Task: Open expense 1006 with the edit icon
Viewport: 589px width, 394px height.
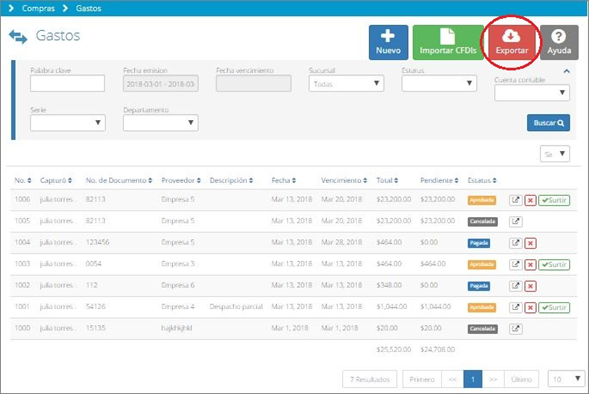Action: tap(516, 200)
